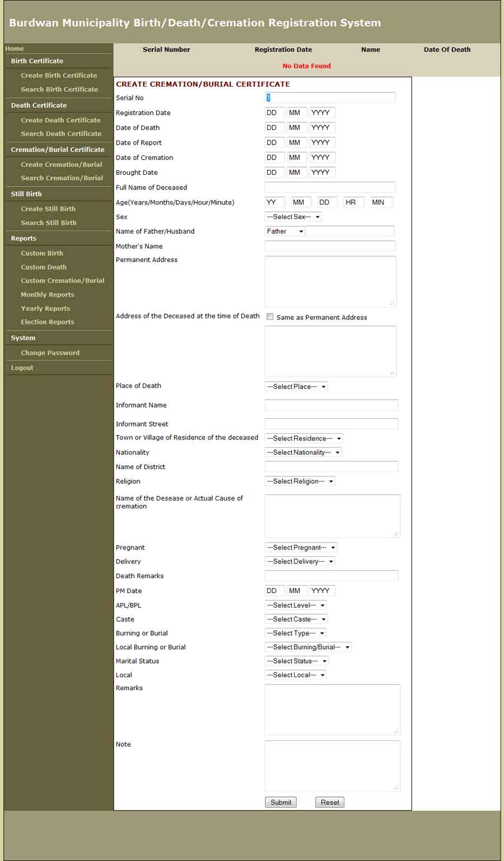Go to Home in the sidebar
This screenshot has width=504, height=861.
(x=15, y=49)
